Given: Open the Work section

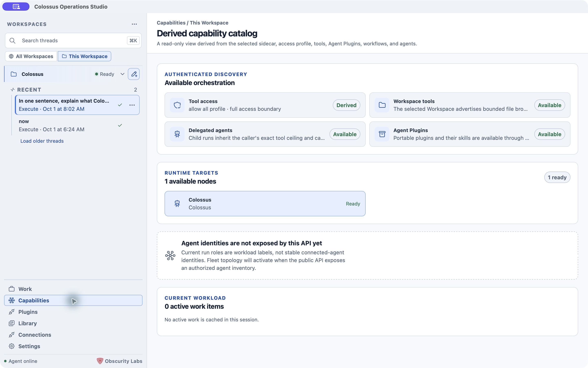Looking at the screenshot, I should (73, 289).
